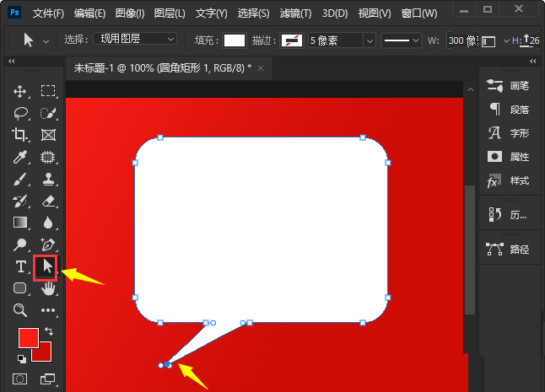Open the stroke color swatch
Screen dimensions: 545x392
292,40
